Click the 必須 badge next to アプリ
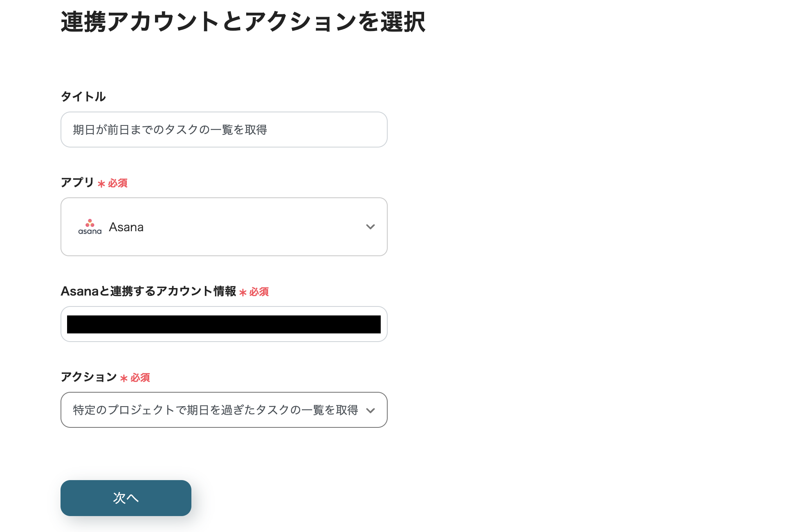Viewport: 786px width, 532px height. coord(117,183)
